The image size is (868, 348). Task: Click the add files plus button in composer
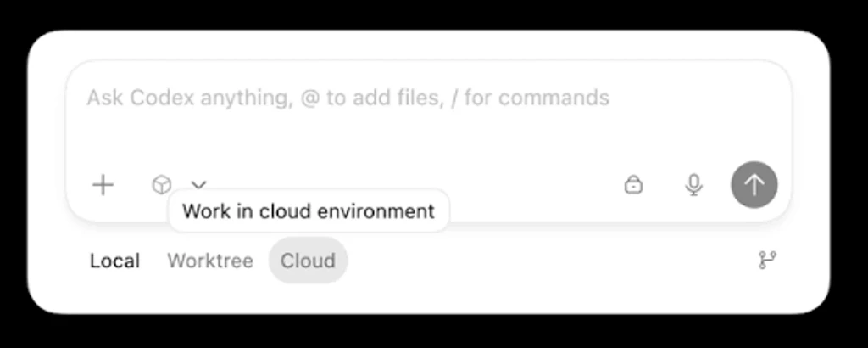click(103, 185)
